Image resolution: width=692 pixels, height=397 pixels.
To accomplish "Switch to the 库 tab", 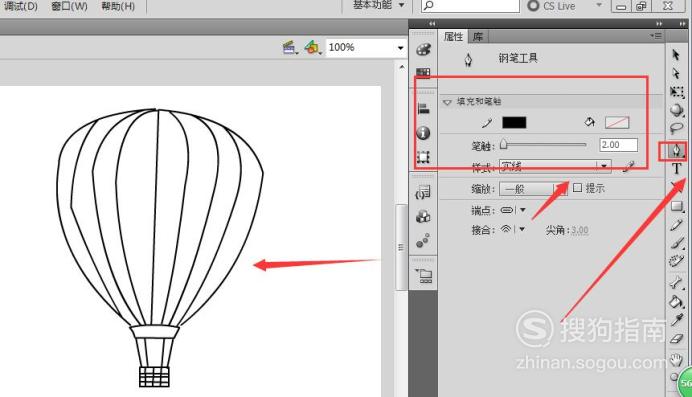I will point(478,37).
